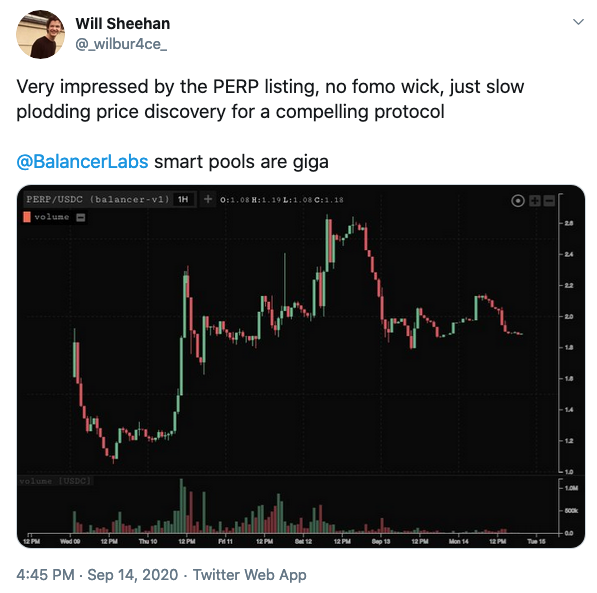Click the Sep 14, 2020 date link

(x=133, y=574)
